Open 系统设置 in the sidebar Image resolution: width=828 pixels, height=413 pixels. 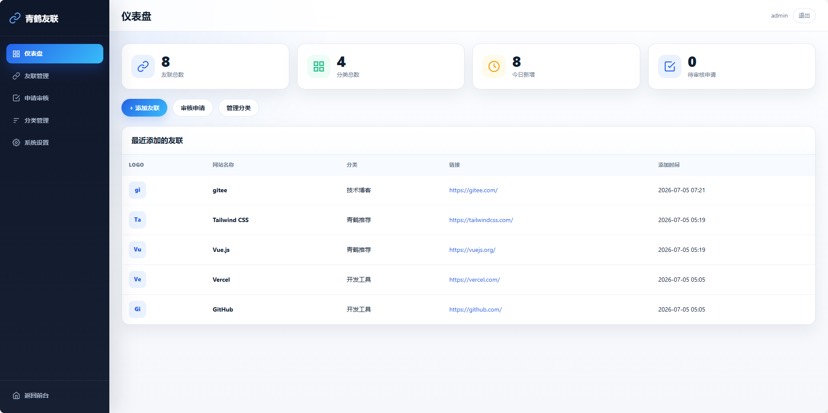[x=55, y=143]
